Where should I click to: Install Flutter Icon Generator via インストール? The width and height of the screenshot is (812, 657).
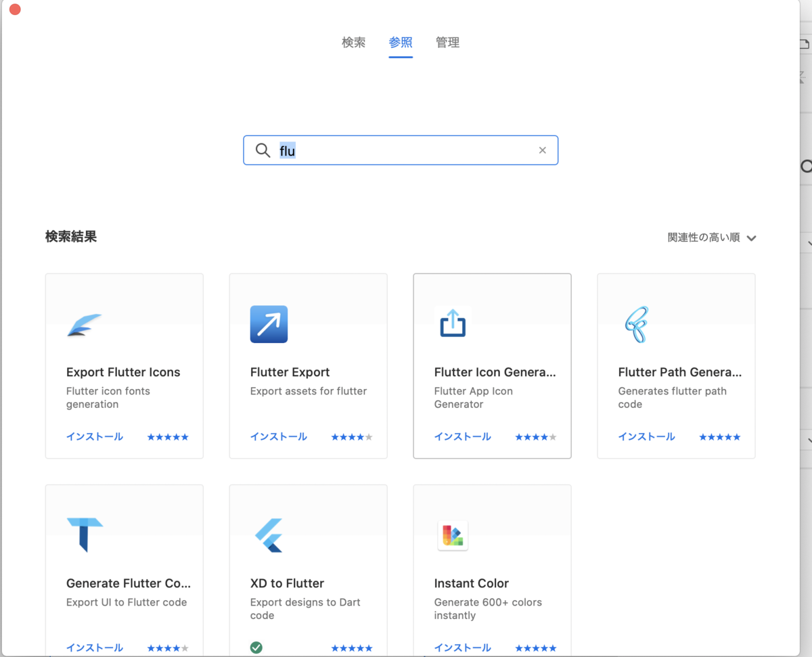463,436
